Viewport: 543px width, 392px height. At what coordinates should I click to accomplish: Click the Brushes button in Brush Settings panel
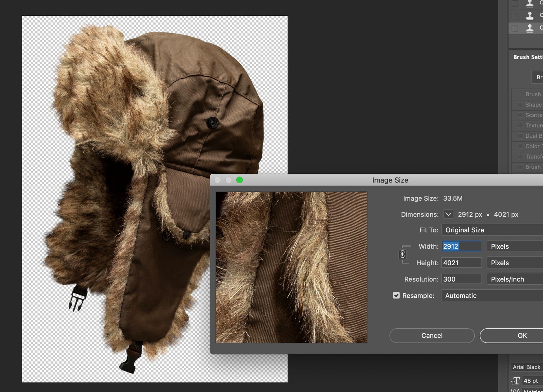click(x=537, y=77)
